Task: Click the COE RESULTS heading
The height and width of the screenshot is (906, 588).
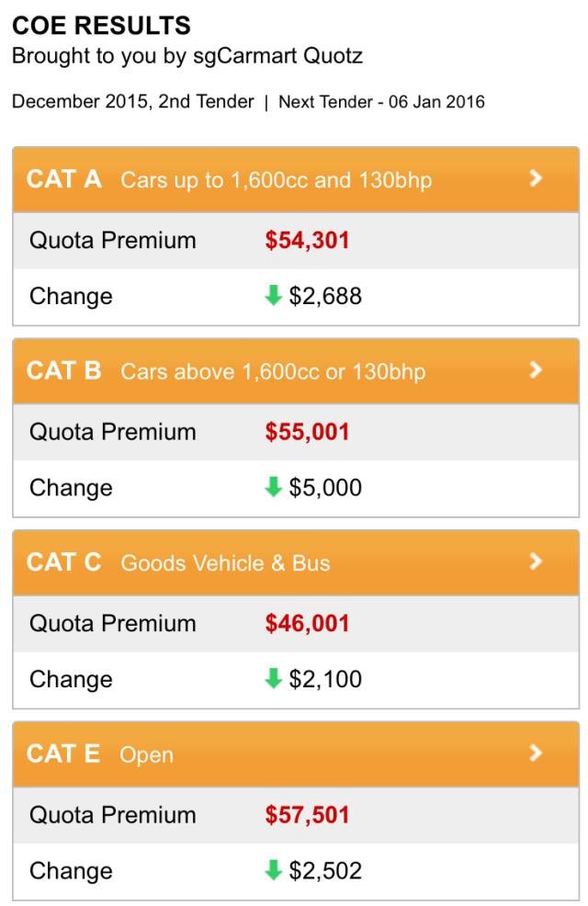Action: [101, 25]
